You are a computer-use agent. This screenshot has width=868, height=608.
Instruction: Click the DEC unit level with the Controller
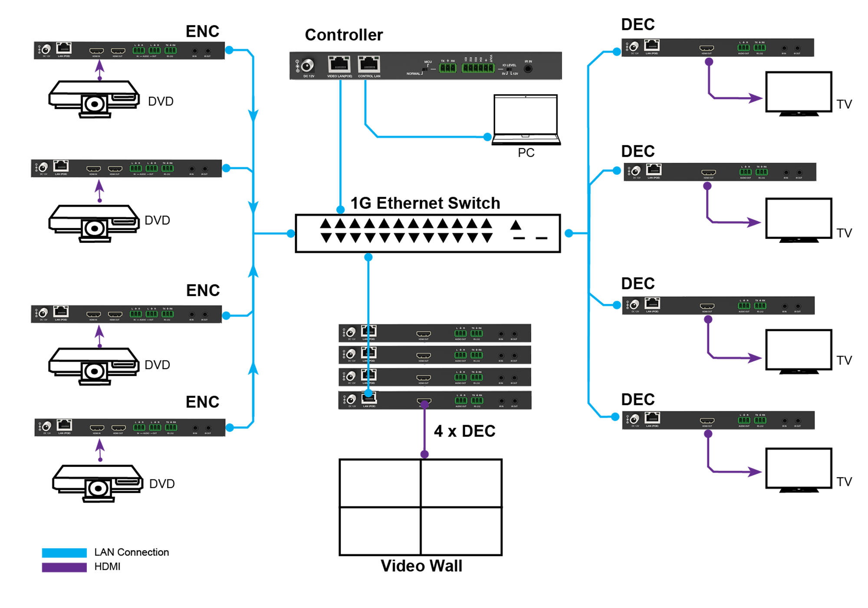coord(718,47)
